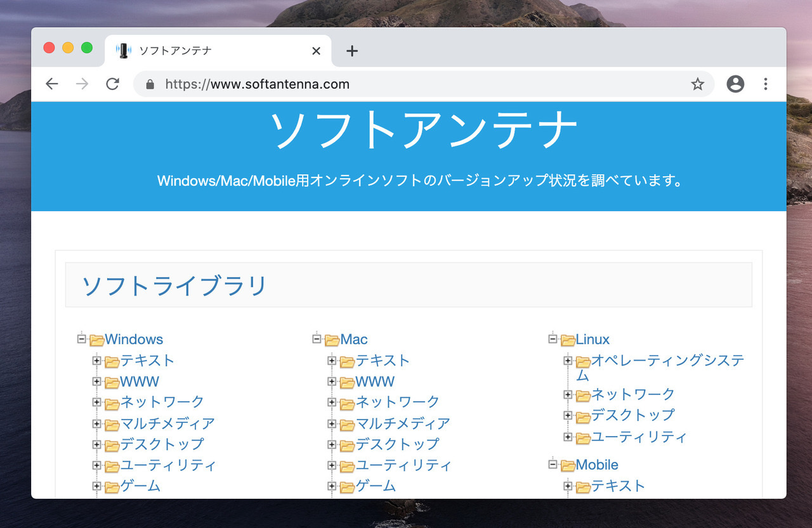
Task: Expand マルチメディア under Mac
Action: 332,423
